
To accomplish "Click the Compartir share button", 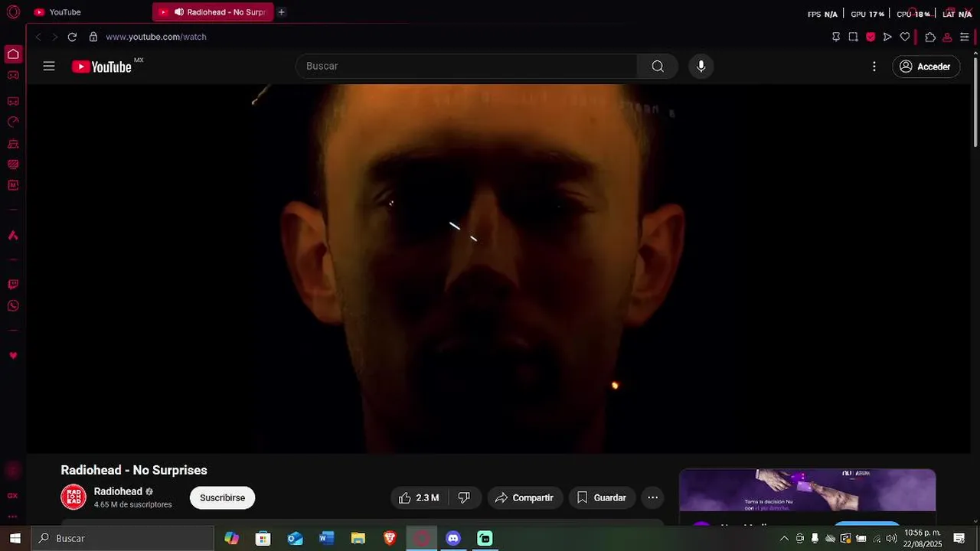I will click(525, 497).
